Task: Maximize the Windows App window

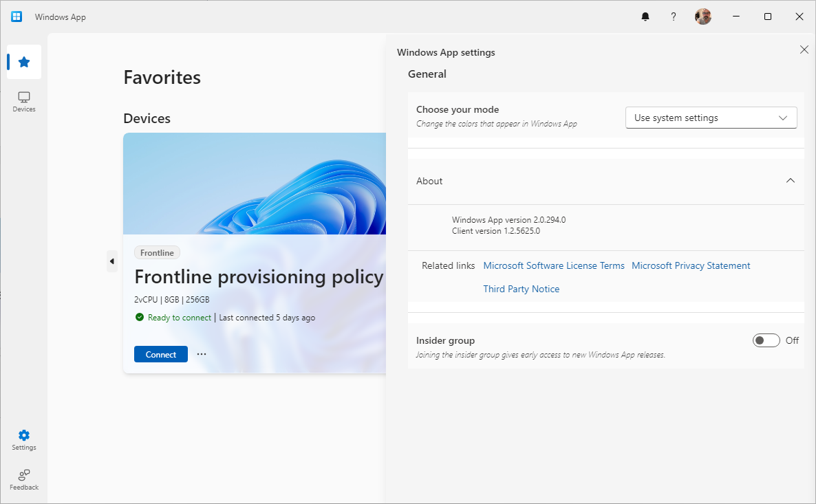Action: coord(768,17)
